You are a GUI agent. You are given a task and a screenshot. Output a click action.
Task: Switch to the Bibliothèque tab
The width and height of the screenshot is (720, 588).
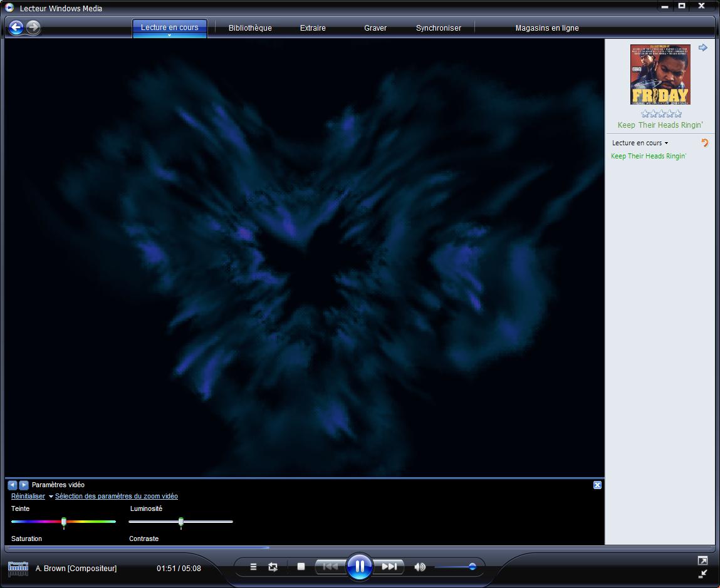click(250, 28)
